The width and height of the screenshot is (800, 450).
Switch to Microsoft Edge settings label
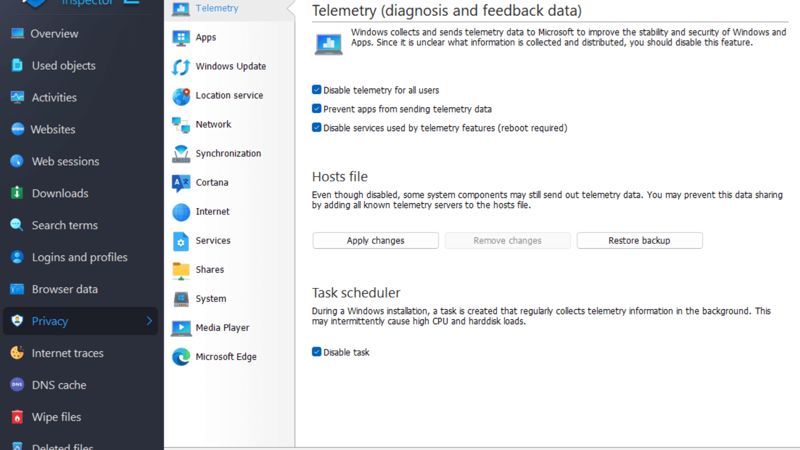pos(226,357)
